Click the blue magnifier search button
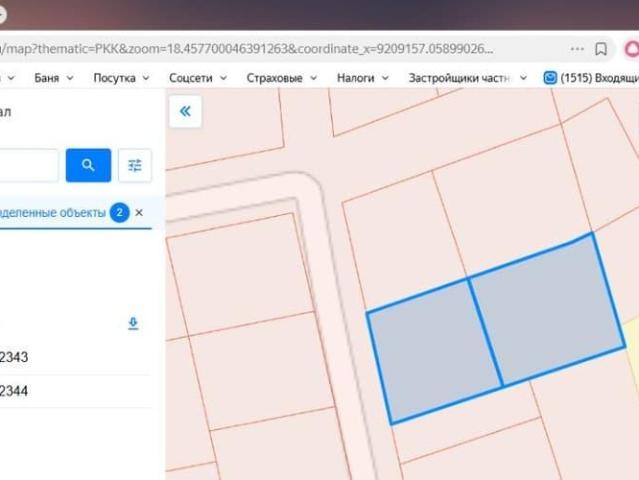Viewport: 639px width, 480px height. point(88,165)
